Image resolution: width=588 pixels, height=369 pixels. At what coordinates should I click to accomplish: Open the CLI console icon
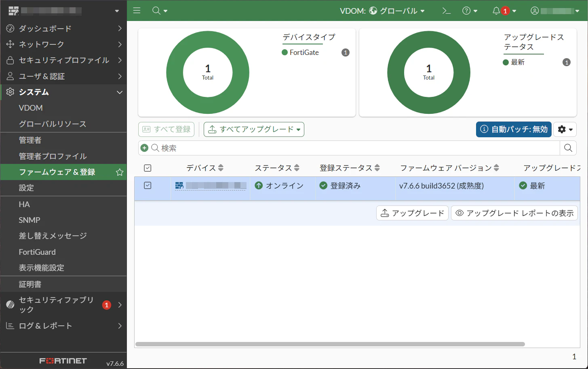coord(446,10)
